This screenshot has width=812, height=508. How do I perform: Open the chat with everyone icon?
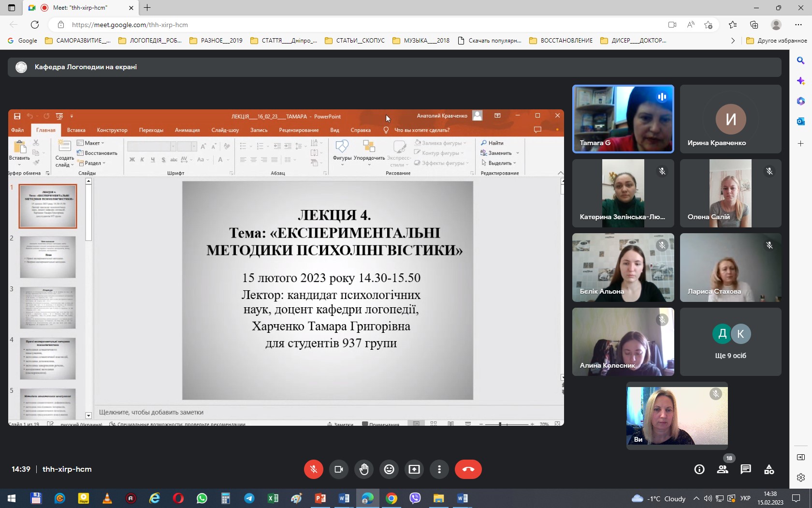tap(746, 469)
